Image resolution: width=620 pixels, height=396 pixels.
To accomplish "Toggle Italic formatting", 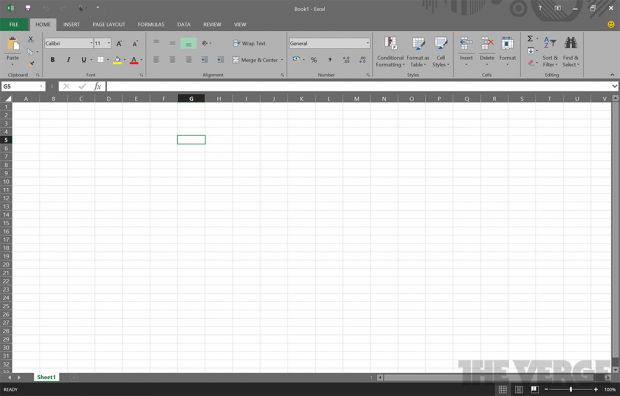I will (x=68, y=60).
